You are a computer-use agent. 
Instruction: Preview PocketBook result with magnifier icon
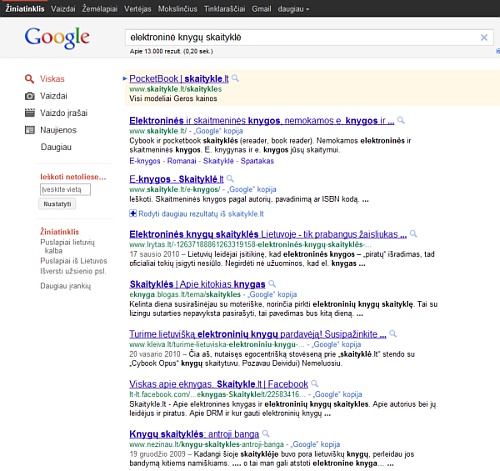tap(235, 78)
